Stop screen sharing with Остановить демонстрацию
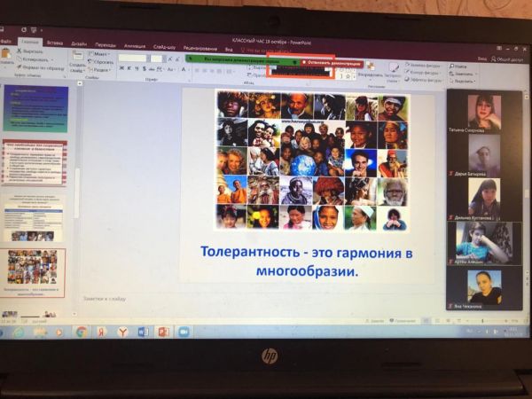This screenshot has height=399, width=532. click(x=331, y=63)
